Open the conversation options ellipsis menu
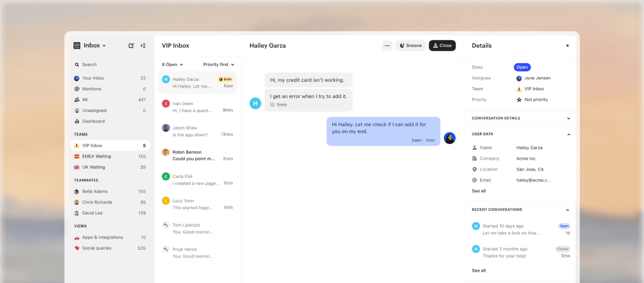This screenshot has height=283, width=644. point(387,45)
